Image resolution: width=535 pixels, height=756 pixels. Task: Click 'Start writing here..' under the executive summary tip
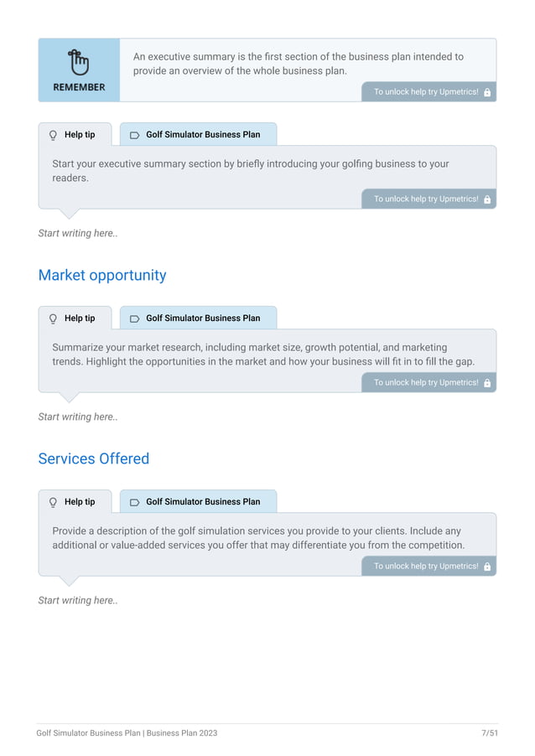coord(78,233)
